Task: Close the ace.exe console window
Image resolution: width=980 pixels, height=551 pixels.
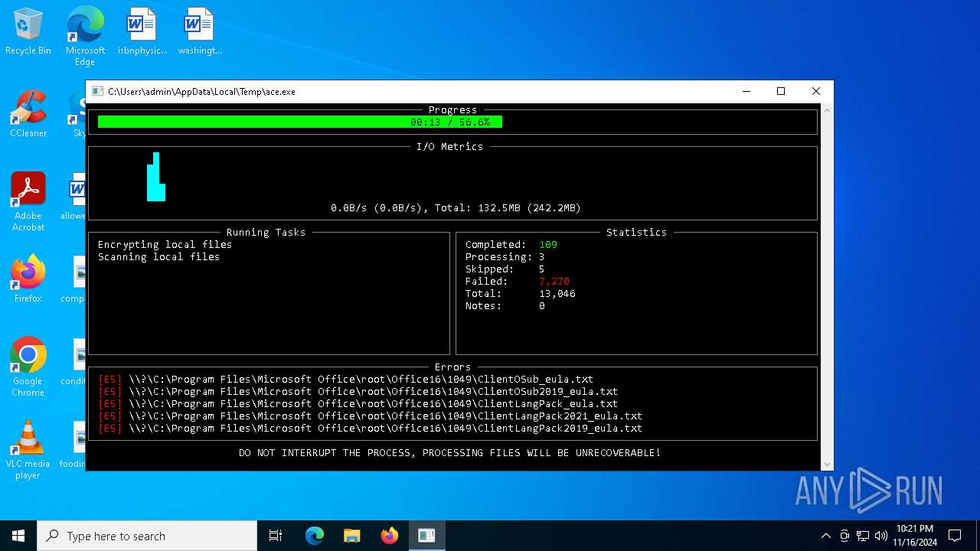Action: coord(816,91)
